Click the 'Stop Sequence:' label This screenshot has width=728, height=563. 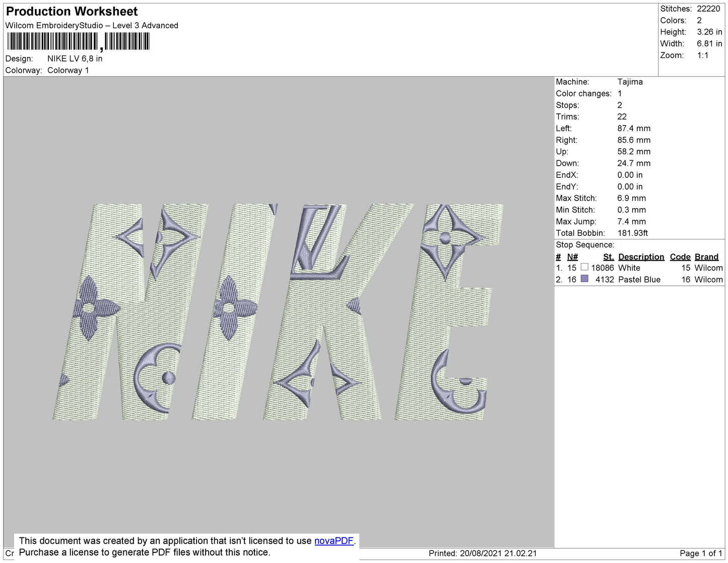[x=585, y=245]
